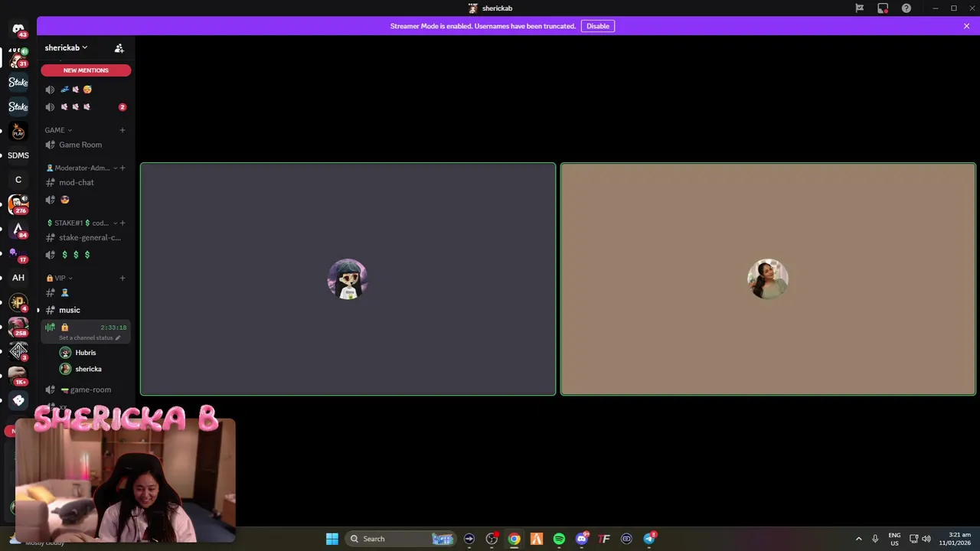Open the server with 258 badge
The width and height of the screenshot is (980, 551).
(18, 327)
